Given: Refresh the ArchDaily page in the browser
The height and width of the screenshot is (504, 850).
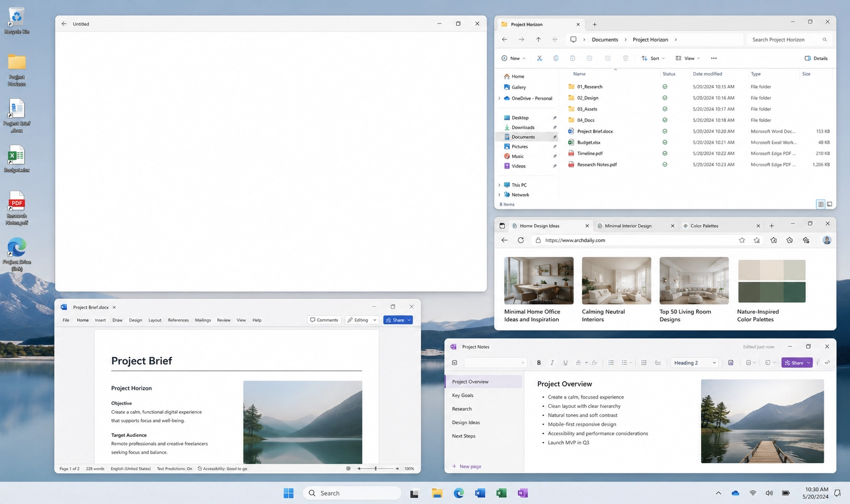Looking at the screenshot, I should coord(521,241).
